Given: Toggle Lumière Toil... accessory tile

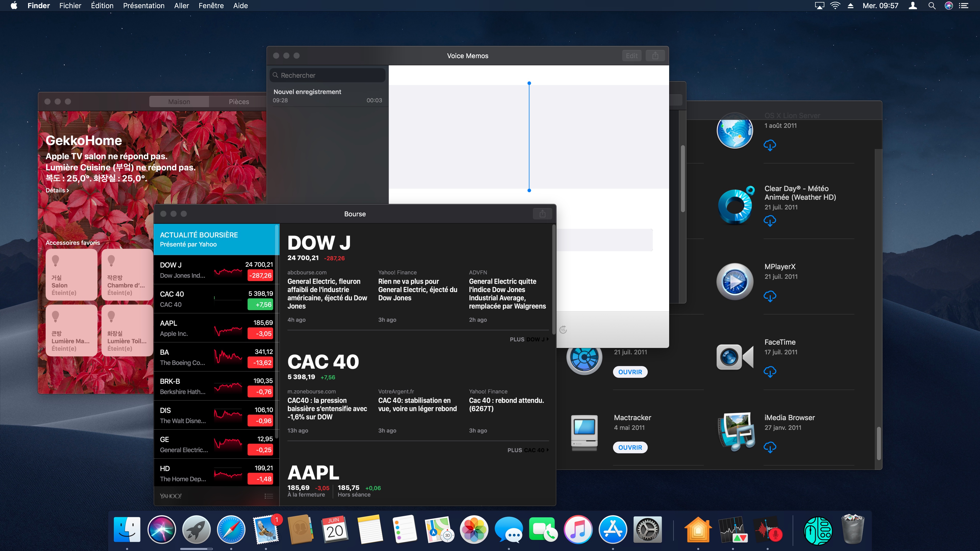Looking at the screenshot, I should 127,330.
